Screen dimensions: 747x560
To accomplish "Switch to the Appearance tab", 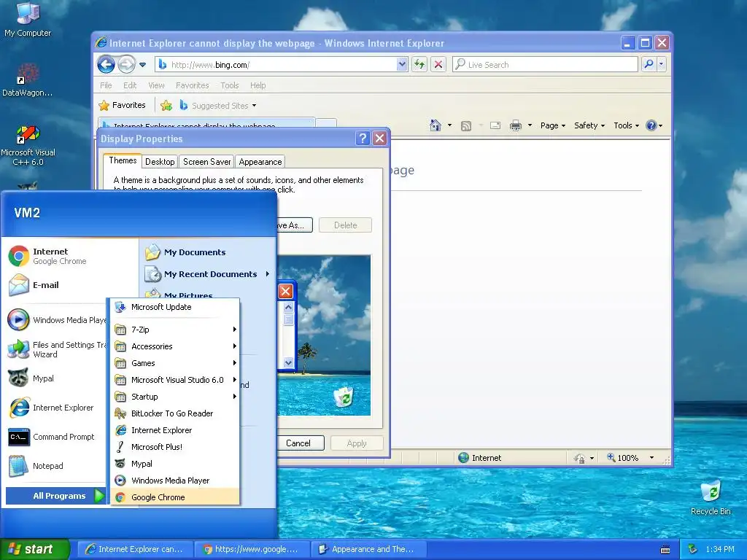I will tap(260, 162).
